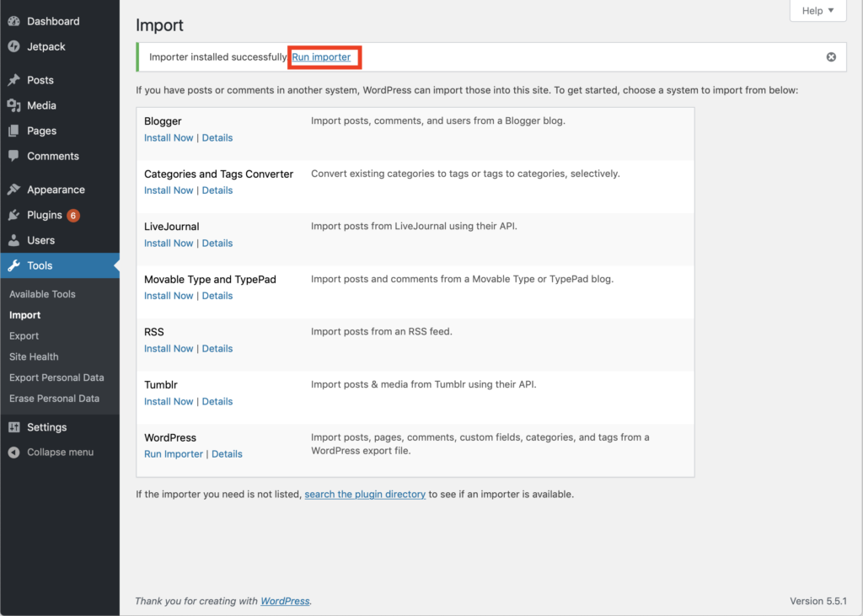Click the Settings sliders icon
The height and width of the screenshot is (616, 863).
[x=13, y=427]
